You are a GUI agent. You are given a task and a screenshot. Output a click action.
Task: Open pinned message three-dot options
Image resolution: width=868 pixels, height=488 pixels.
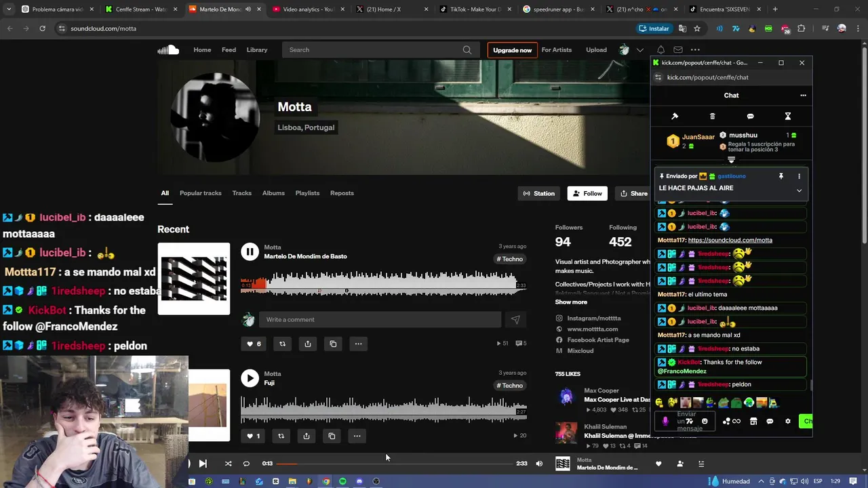799,176
